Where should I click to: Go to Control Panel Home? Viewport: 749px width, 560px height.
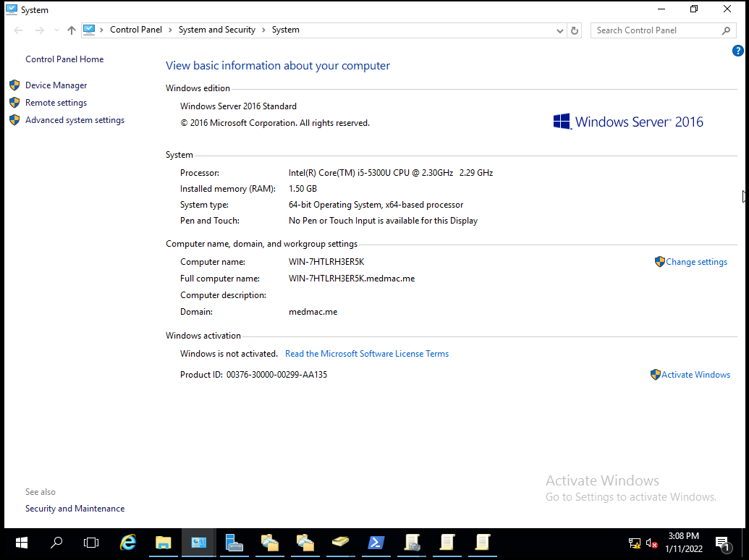pyautogui.click(x=64, y=59)
